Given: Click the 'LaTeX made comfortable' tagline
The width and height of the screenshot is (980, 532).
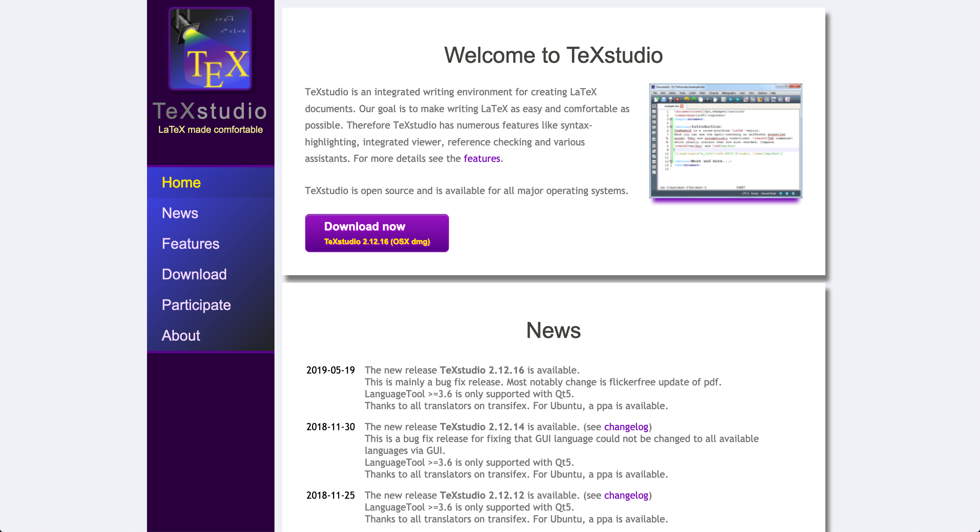Looking at the screenshot, I should coord(210,130).
